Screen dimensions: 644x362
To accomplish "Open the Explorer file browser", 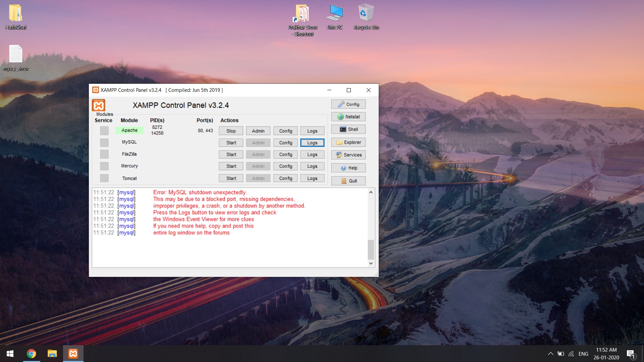I will (350, 142).
